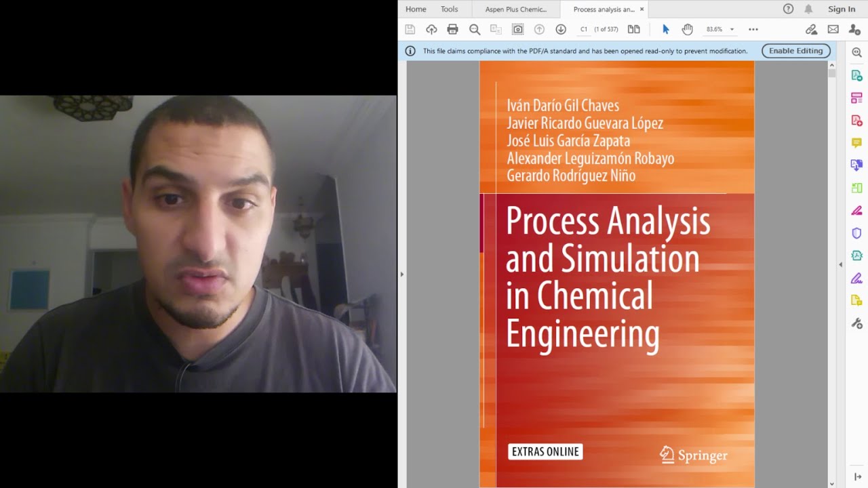Open more tools ellipsis menu
This screenshot has width=868, height=488.
click(753, 29)
